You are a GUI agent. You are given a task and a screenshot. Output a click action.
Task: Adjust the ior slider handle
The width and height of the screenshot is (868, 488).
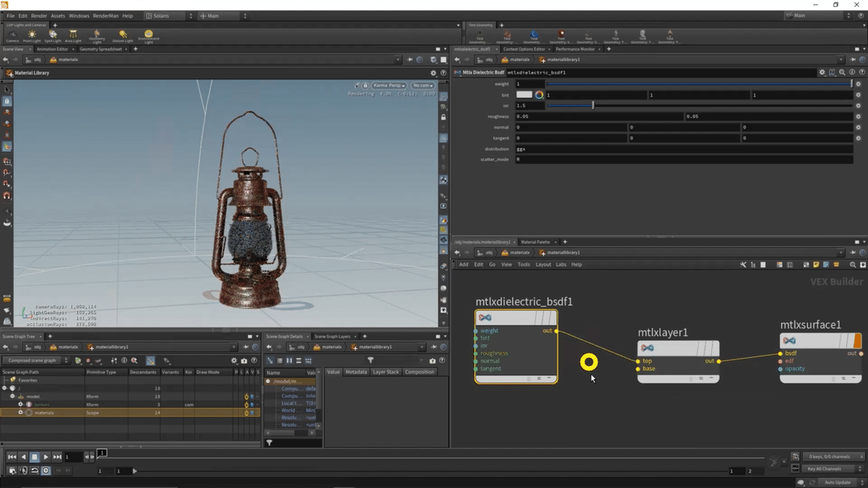pos(593,106)
